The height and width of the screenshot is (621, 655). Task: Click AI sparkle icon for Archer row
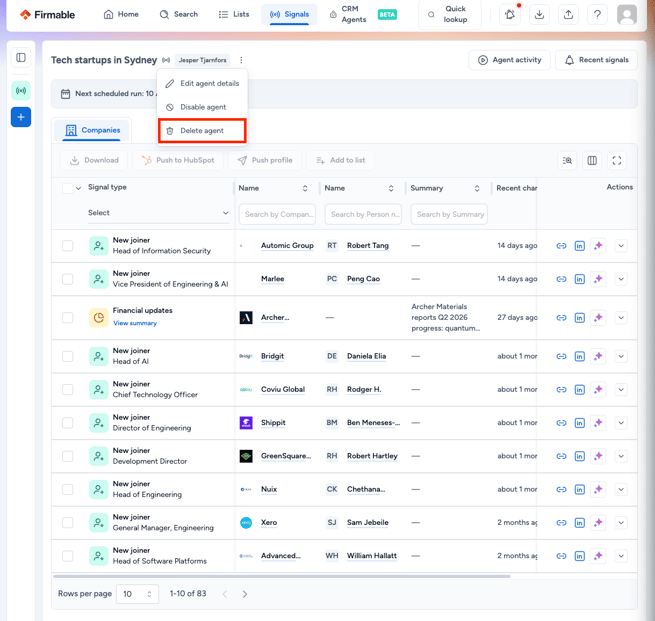[598, 318]
